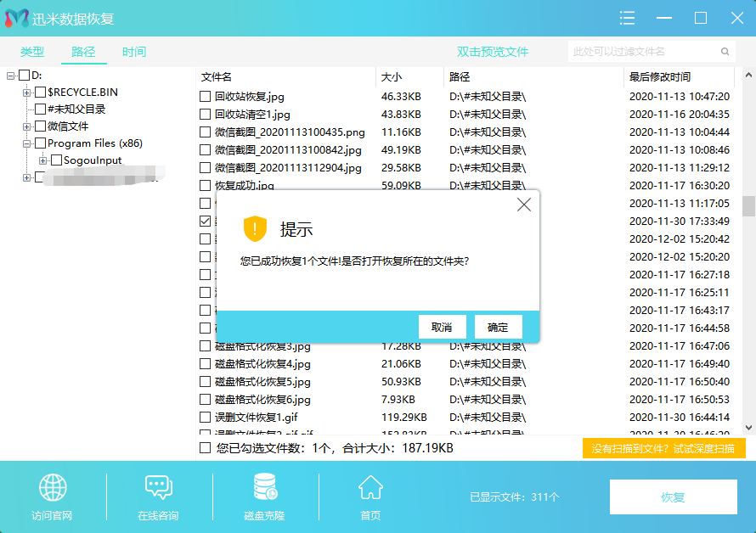The image size is (756, 533).
Task: Select the 磁盘克隆 disk clone icon
Action: pos(263,486)
